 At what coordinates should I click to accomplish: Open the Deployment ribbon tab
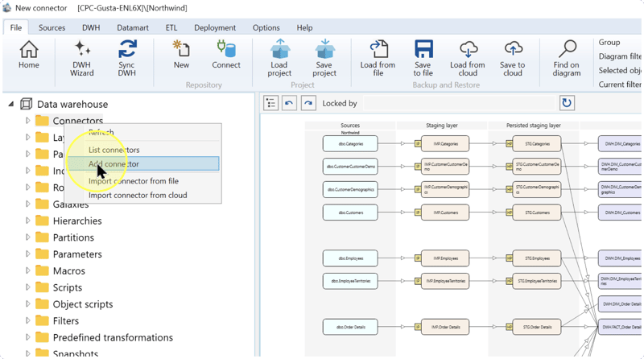[215, 27]
